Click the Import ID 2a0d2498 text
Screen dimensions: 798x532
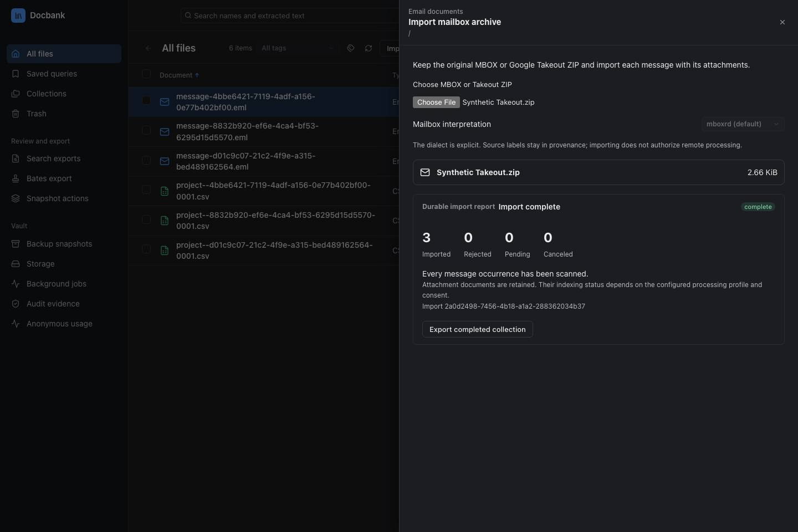504,306
